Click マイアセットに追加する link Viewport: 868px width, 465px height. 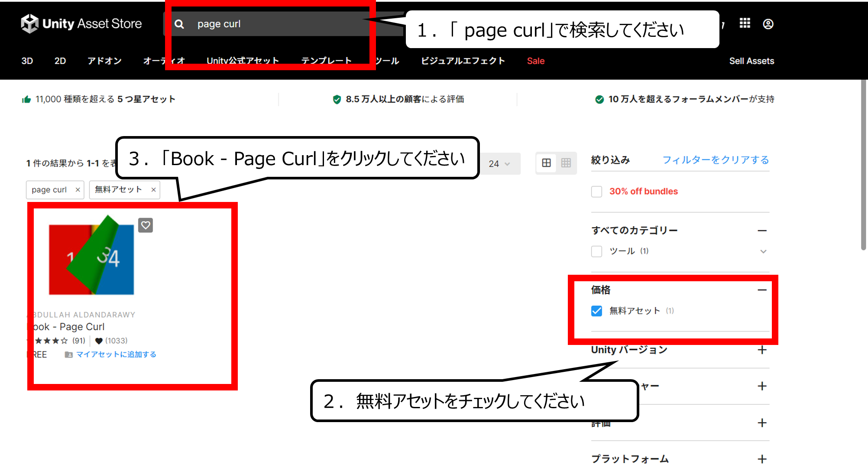[x=116, y=354]
